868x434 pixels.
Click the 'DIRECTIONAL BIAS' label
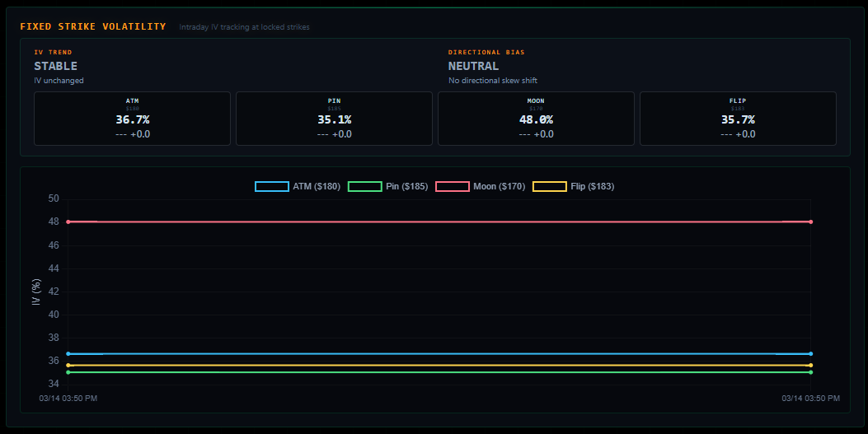(486, 52)
